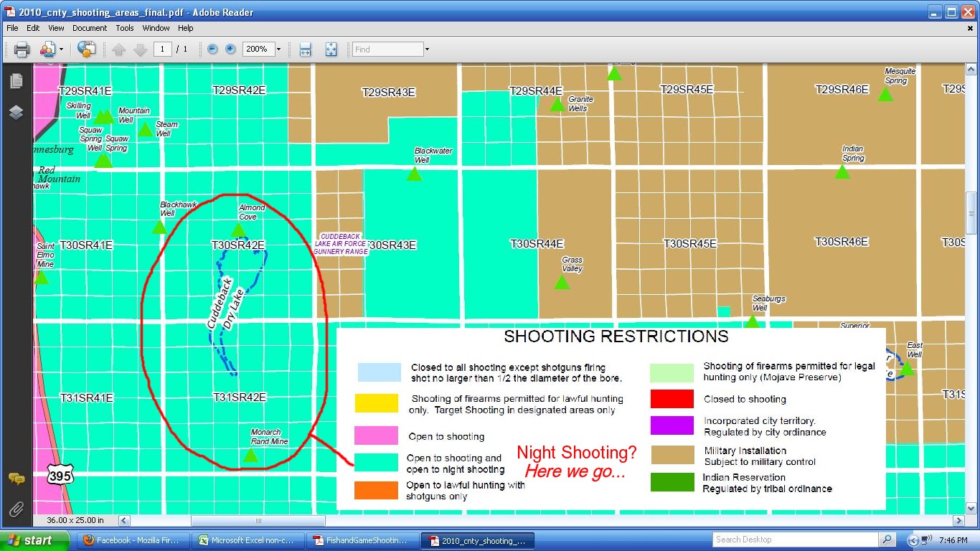Image resolution: width=980 pixels, height=551 pixels.
Task: Click the Windows Start button
Action: point(34,540)
